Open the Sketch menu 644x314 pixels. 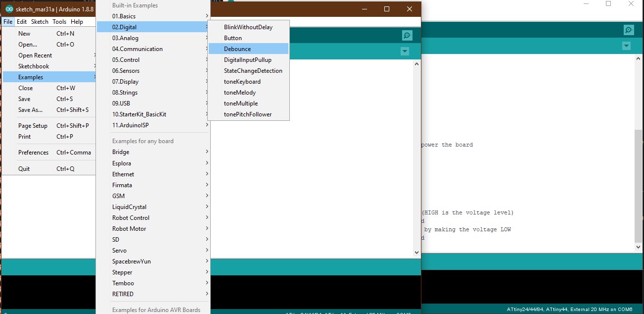click(x=40, y=22)
